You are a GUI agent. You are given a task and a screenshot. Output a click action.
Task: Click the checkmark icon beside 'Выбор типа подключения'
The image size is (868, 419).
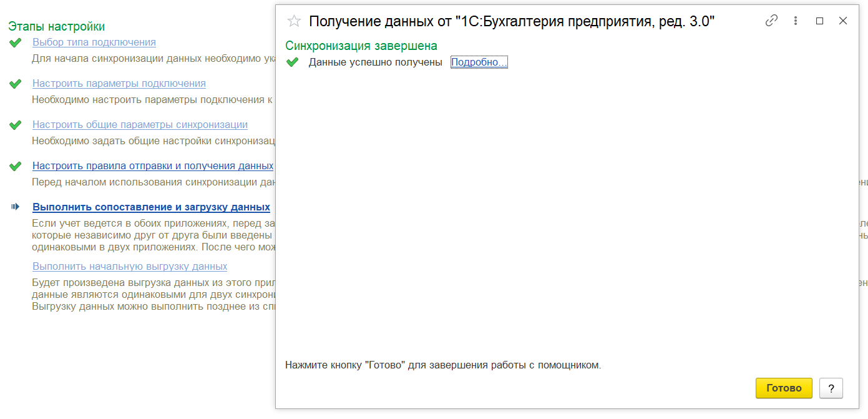[16, 43]
